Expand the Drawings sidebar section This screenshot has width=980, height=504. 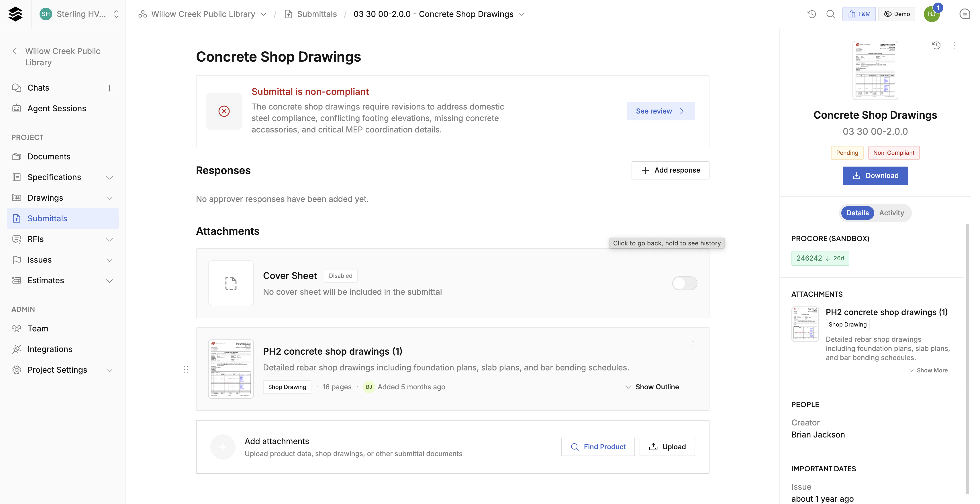(109, 198)
